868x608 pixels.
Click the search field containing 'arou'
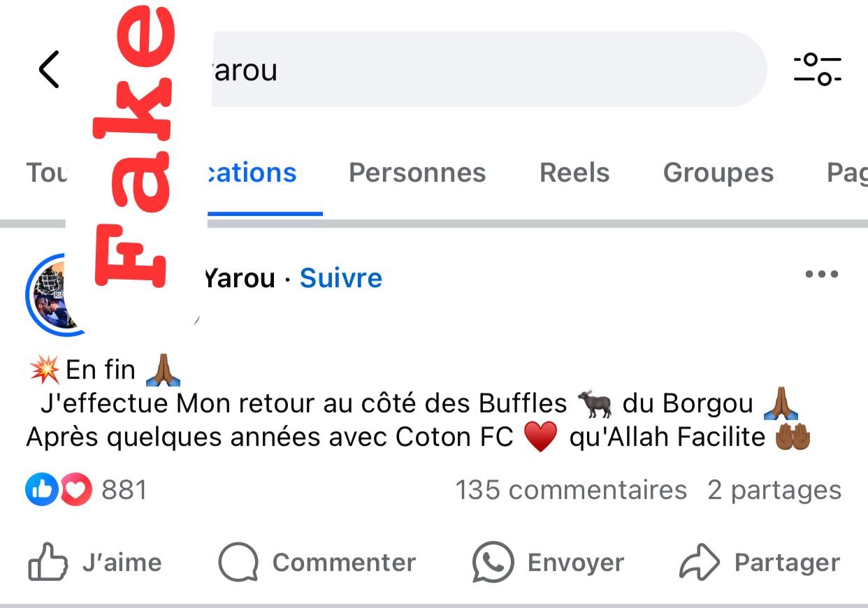pos(482,69)
